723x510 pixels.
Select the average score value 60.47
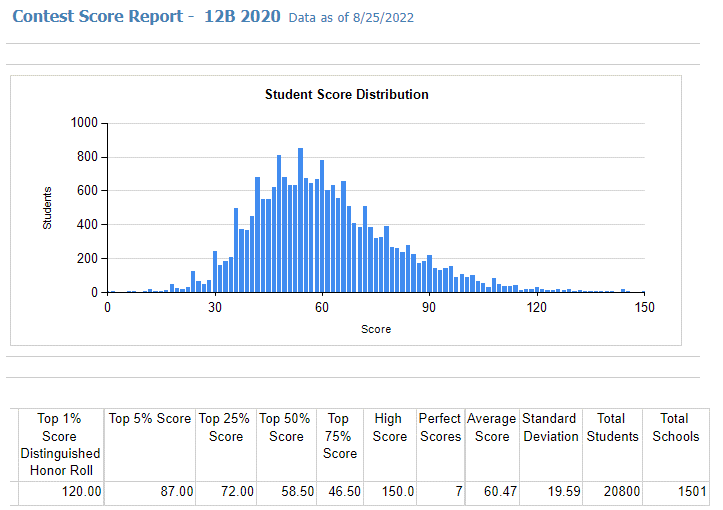[x=491, y=492]
